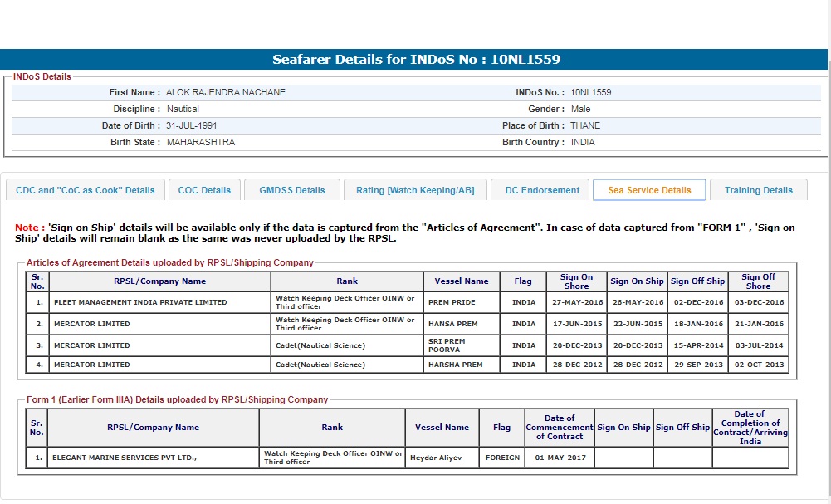Click the Sea Service Details tab

pyautogui.click(x=649, y=190)
